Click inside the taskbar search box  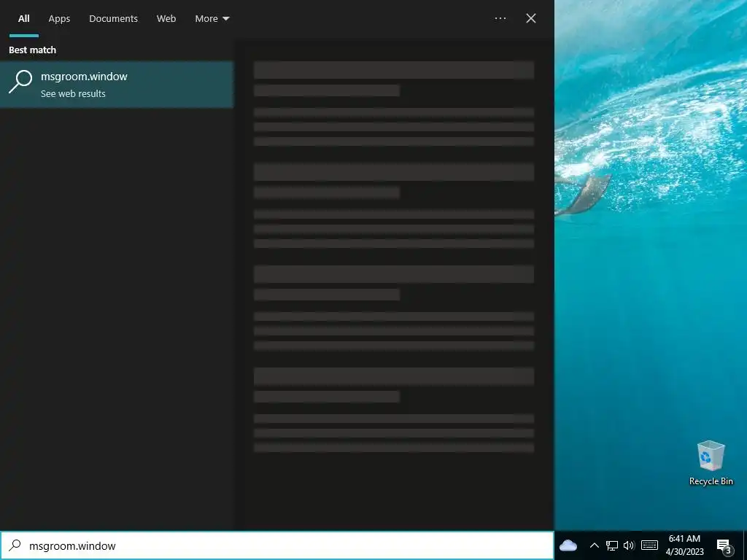[x=276, y=545]
